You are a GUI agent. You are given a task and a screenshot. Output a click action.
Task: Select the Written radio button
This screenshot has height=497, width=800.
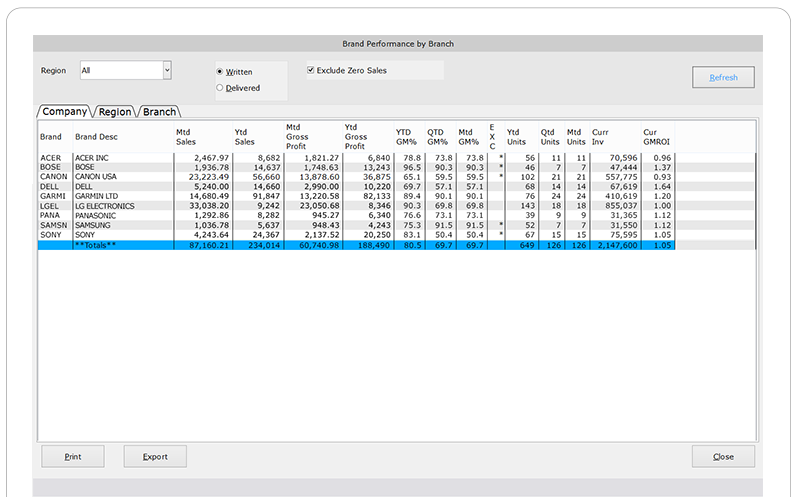click(x=220, y=71)
